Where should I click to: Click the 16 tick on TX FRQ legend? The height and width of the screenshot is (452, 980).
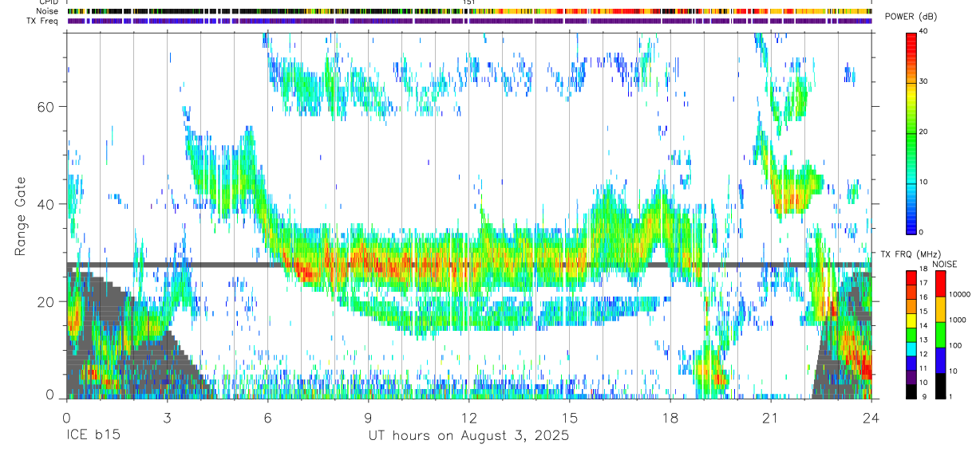click(923, 297)
